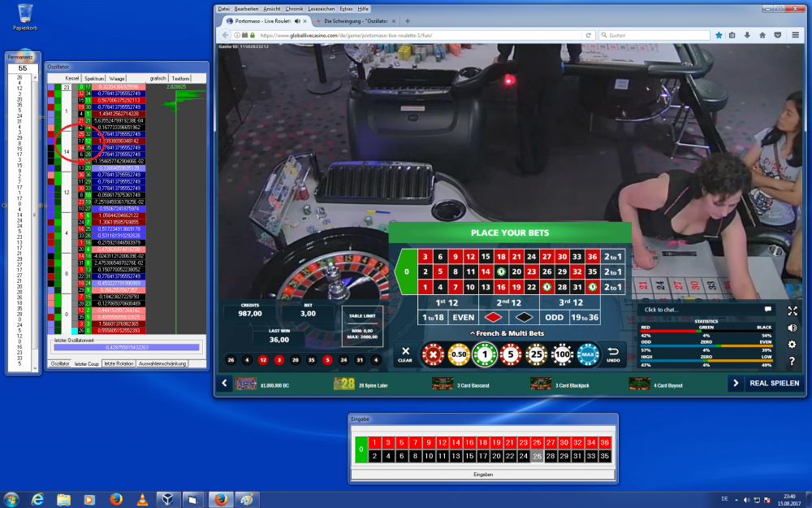Launch Internet Explorer from the taskbar
Viewport: 812px width, 508px height.
tap(37, 499)
